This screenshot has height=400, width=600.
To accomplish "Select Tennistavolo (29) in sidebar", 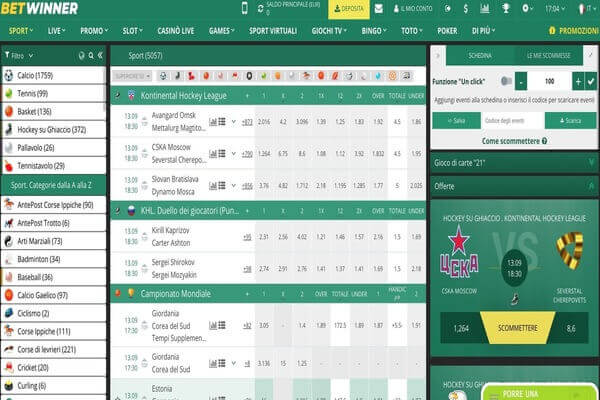I will click(54, 166).
